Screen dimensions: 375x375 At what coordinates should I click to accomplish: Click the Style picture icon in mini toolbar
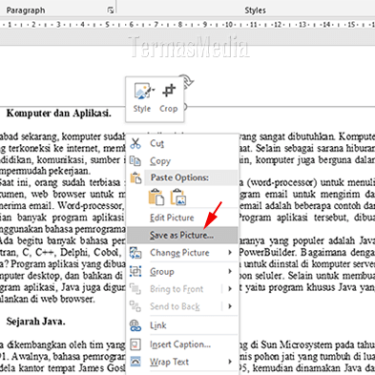tap(143, 91)
